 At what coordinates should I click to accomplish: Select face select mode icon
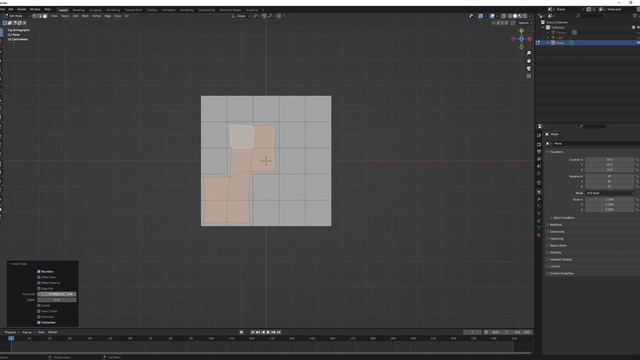(45, 16)
